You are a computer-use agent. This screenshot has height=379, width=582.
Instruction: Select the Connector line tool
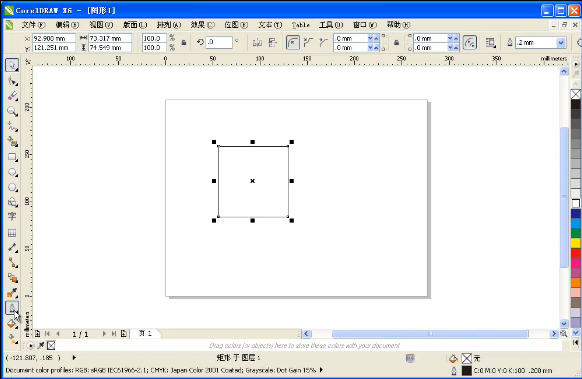point(12,263)
